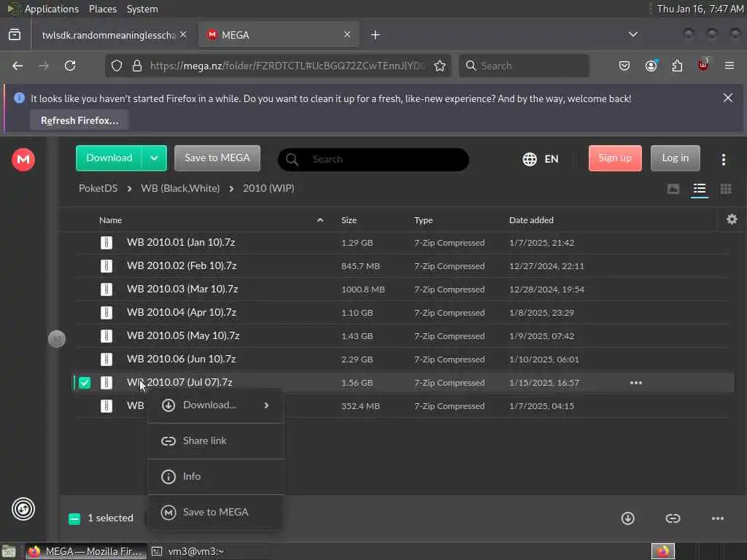Switch to vm3@vm3:~ terminal in taskbar

pos(196,551)
